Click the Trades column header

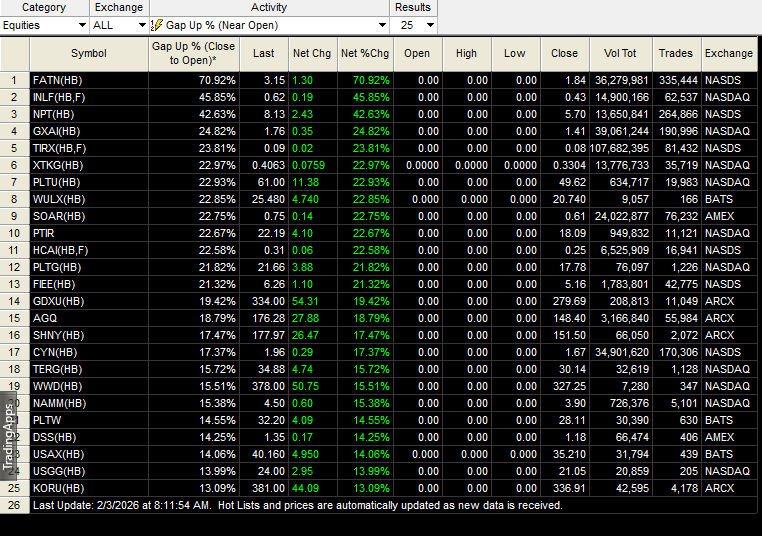point(676,53)
